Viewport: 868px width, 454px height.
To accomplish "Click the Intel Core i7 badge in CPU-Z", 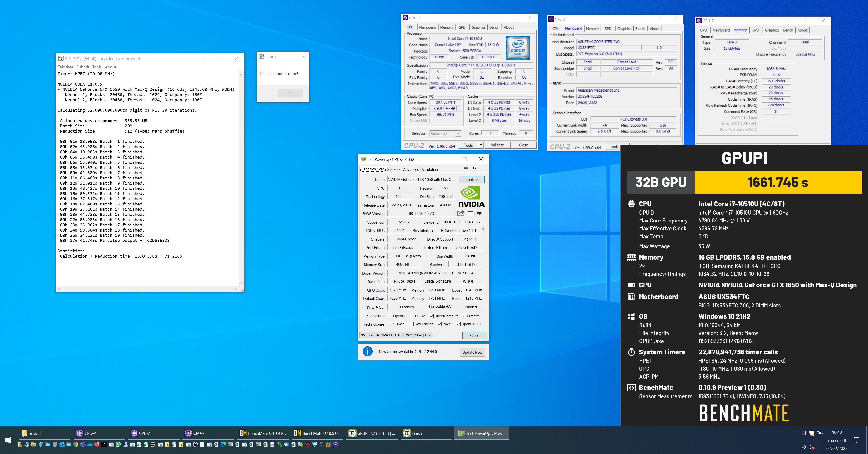I will [x=518, y=48].
